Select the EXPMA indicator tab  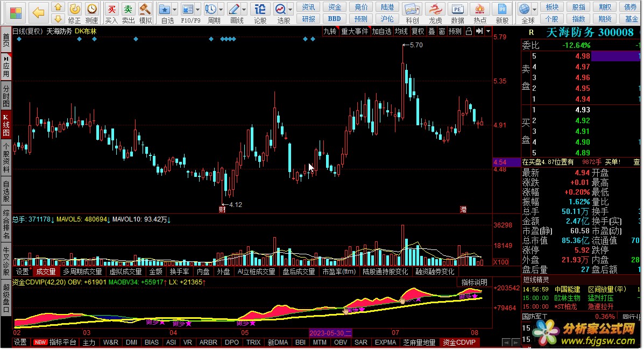385,342
